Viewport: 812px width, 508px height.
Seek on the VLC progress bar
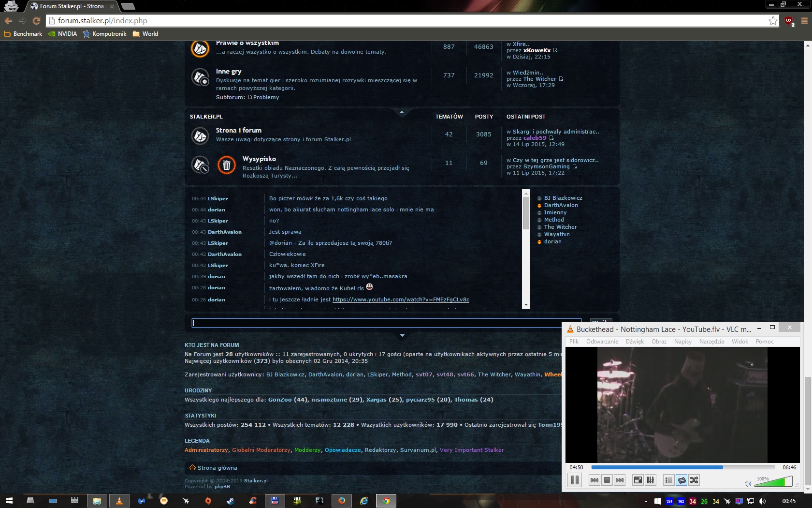point(683,467)
